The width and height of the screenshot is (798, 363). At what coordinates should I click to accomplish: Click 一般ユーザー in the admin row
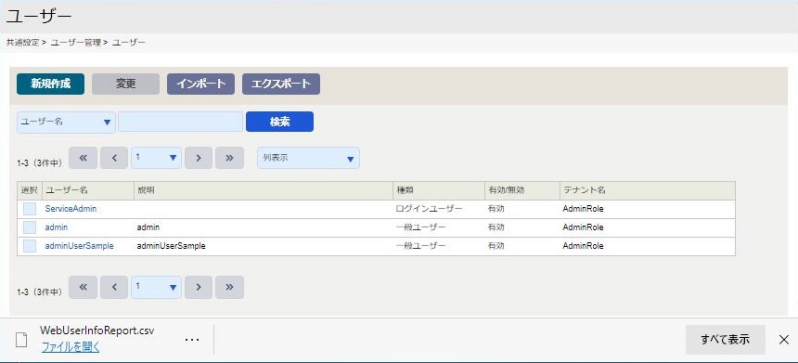click(420, 227)
